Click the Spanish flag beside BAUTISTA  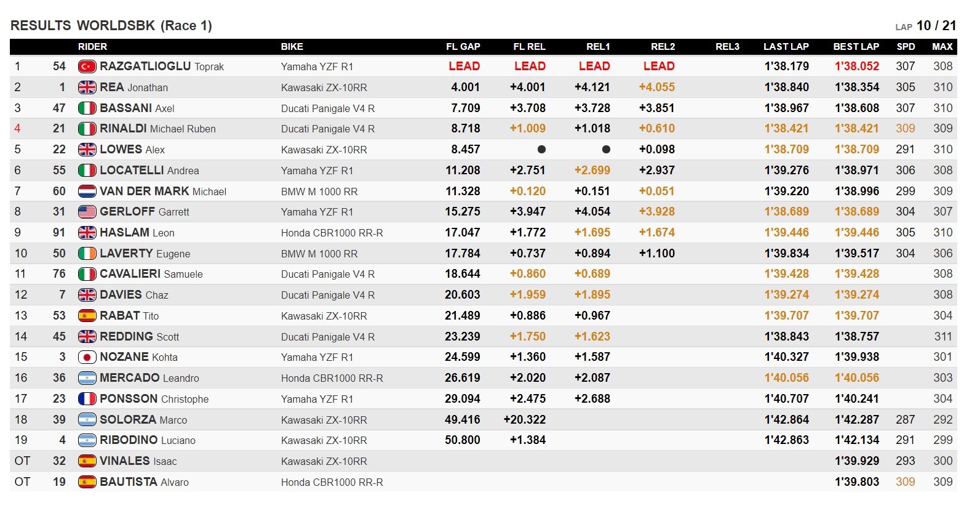click(x=87, y=482)
